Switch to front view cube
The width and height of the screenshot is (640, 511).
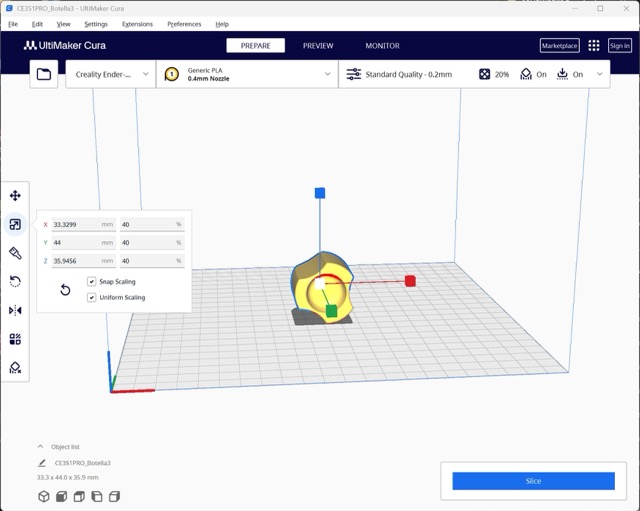[61, 496]
